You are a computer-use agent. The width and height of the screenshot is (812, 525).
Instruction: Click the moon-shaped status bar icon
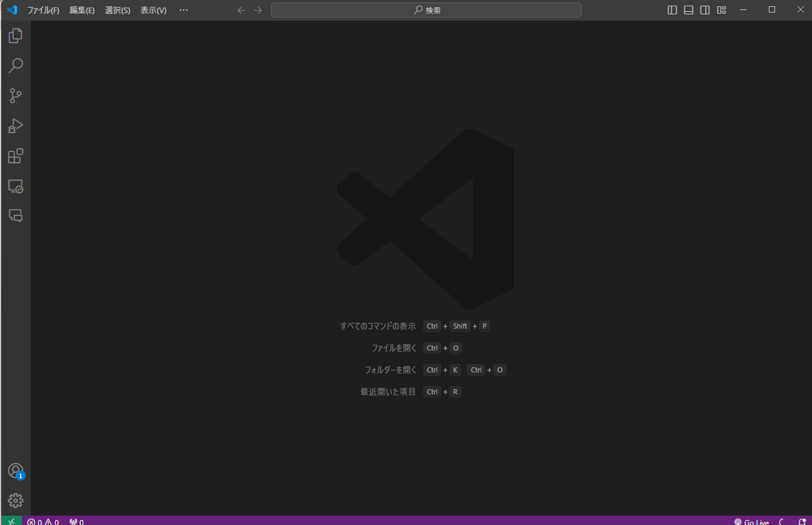pyautogui.click(x=783, y=521)
